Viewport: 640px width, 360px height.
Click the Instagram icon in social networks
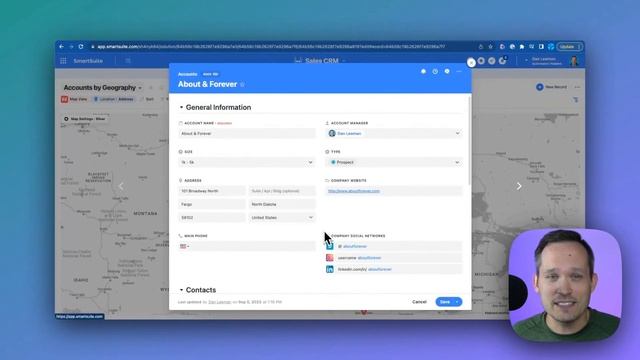tap(330, 258)
